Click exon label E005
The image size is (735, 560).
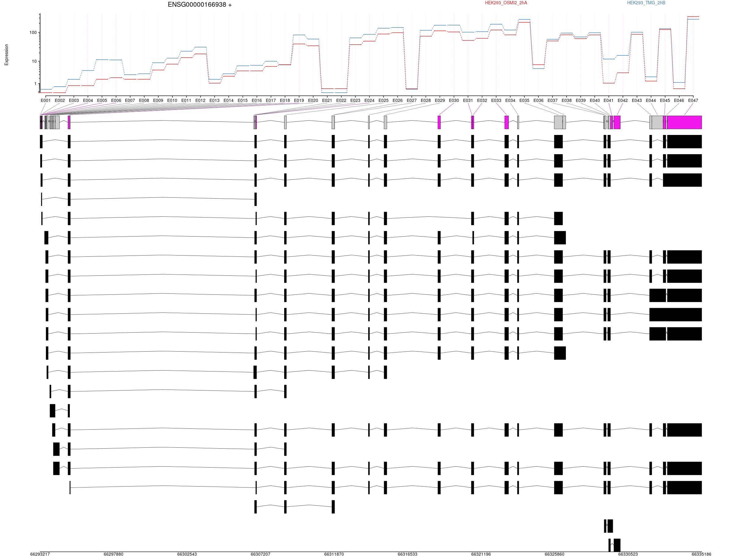[102, 100]
